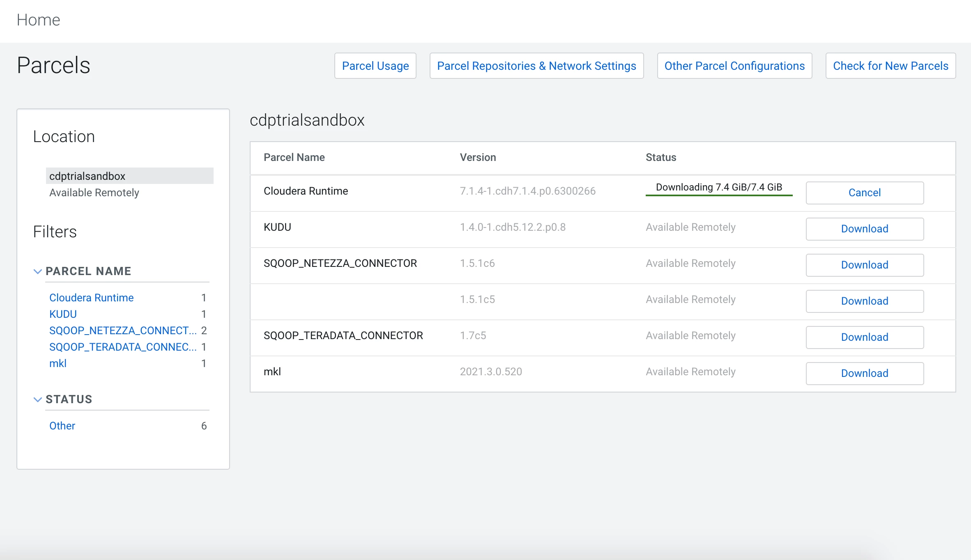Download the KUDU parcel
Viewport: 971px width, 560px height.
[x=865, y=229]
